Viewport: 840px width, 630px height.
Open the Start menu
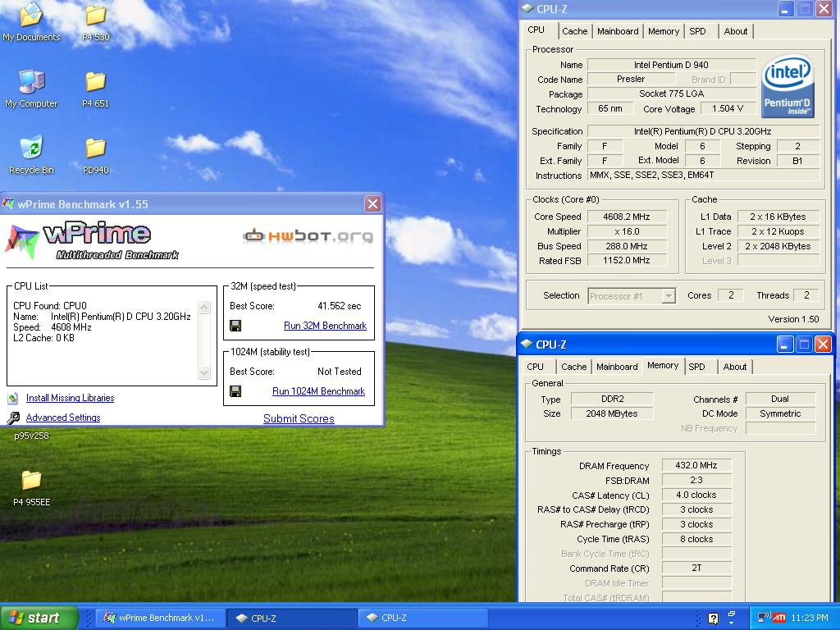(x=39, y=618)
